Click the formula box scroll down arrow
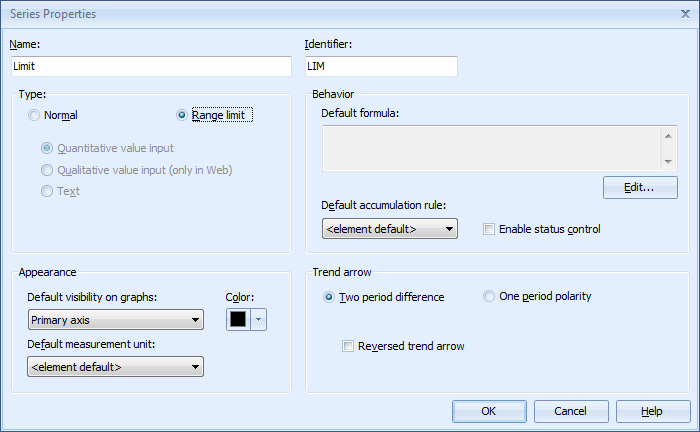 tap(669, 161)
